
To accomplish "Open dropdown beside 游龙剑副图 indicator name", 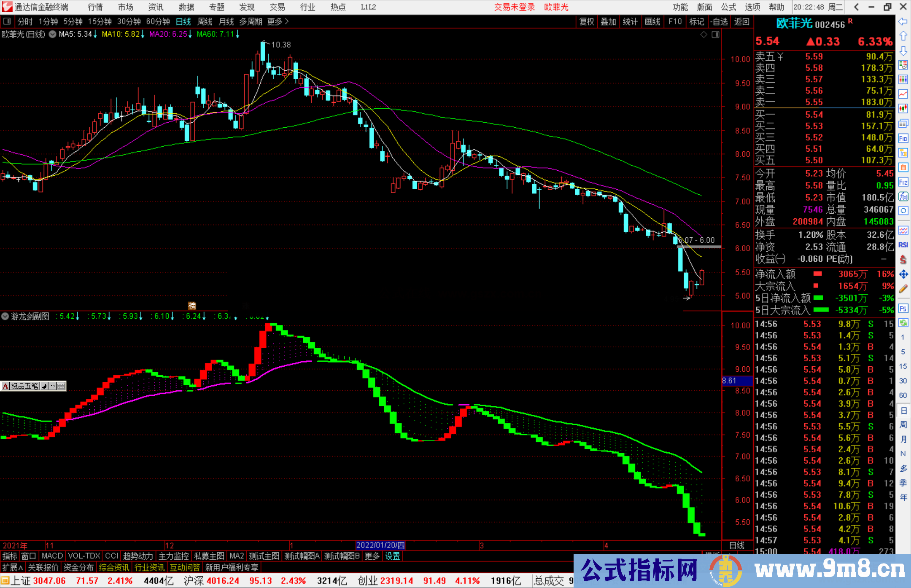I will 5,316.
